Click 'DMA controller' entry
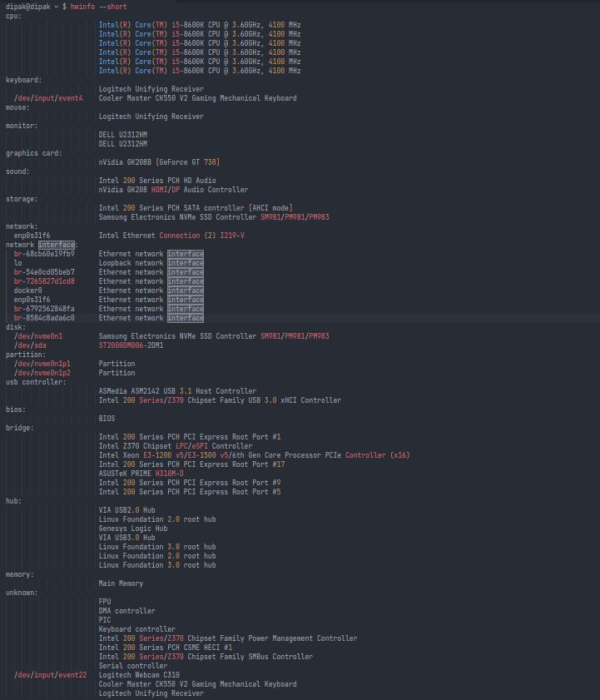Image resolution: width=600 pixels, height=700 pixels. coord(126,611)
